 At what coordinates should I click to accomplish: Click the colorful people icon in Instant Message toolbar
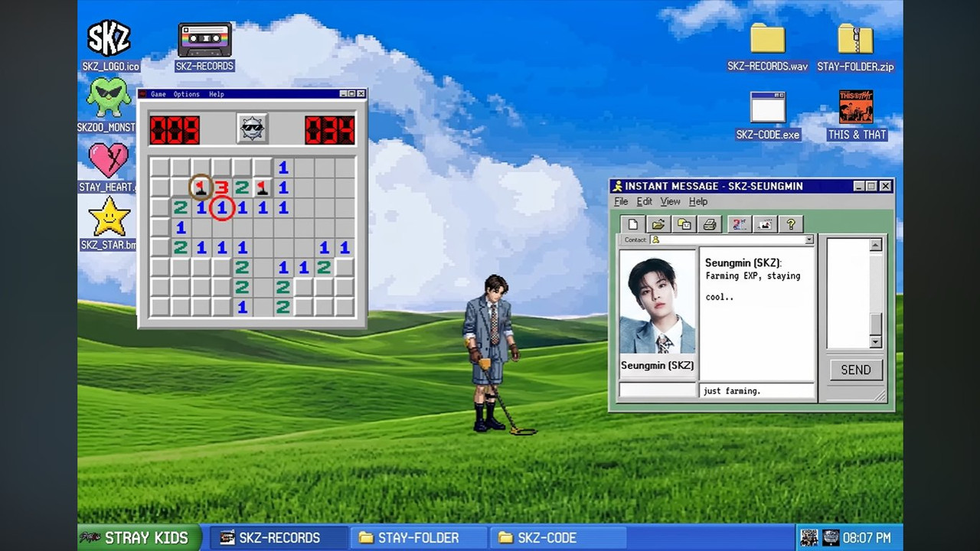pos(739,224)
